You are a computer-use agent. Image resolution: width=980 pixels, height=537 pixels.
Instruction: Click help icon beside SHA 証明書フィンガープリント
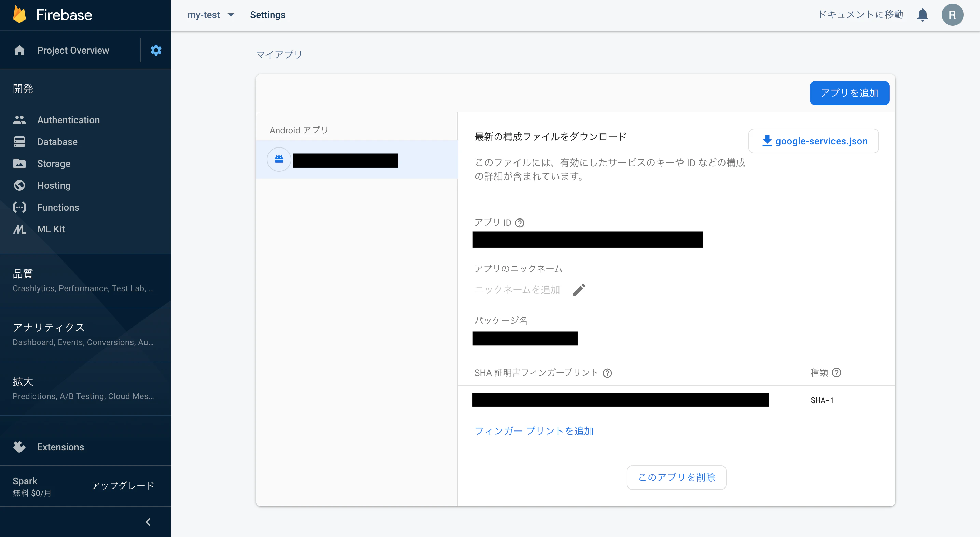coord(607,373)
